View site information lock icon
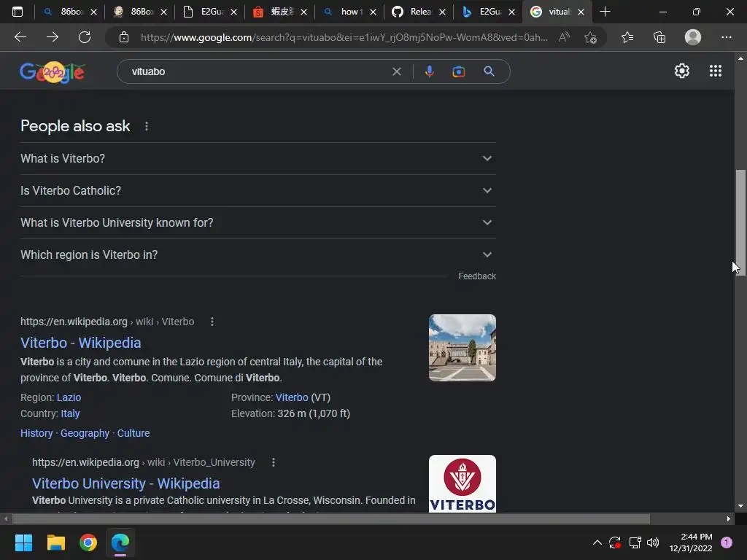 click(x=124, y=37)
